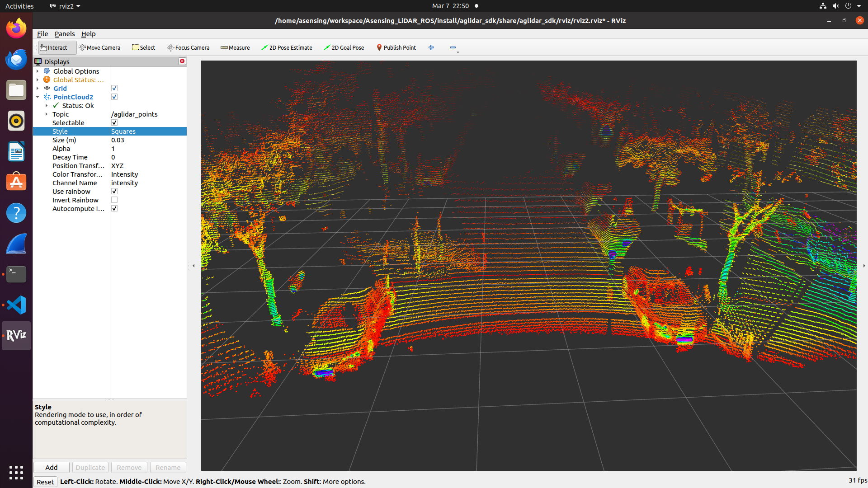Viewport: 868px width, 488px height.
Task: Click the Duplicate button
Action: click(90, 467)
